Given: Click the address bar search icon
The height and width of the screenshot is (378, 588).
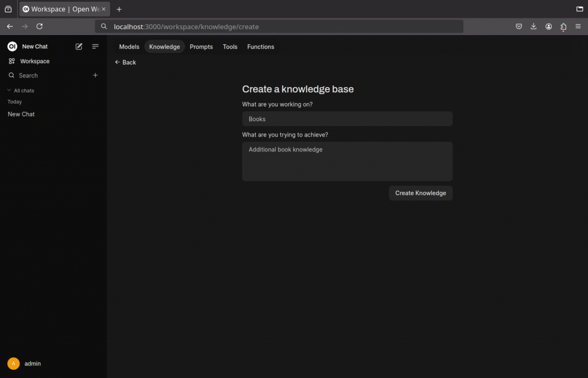Looking at the screenshot, I should click(104, 26).
